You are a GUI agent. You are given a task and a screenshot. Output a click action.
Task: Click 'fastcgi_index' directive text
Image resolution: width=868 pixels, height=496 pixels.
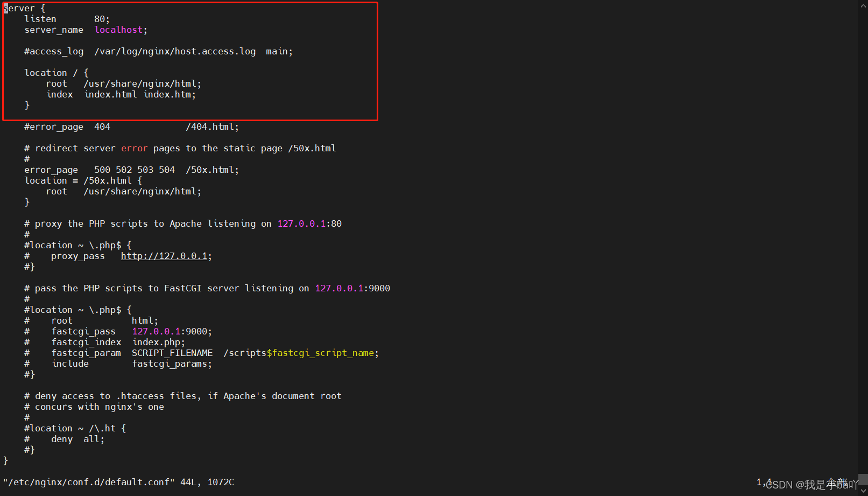point(86,343)
